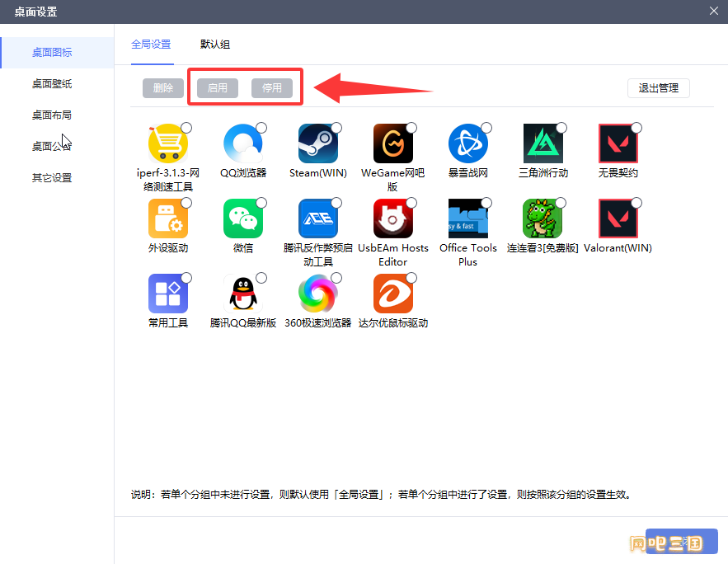728x564 pixels.
Task: Click the 无畏契约 icon
Action: [618, 143]
